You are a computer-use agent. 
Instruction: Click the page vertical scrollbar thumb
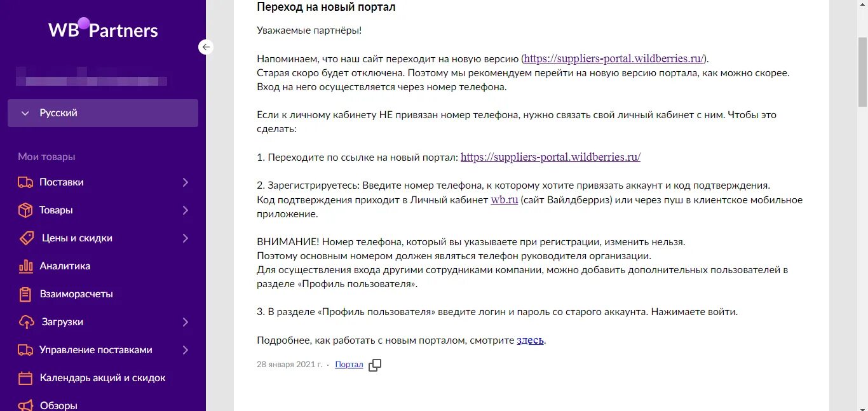862,71
